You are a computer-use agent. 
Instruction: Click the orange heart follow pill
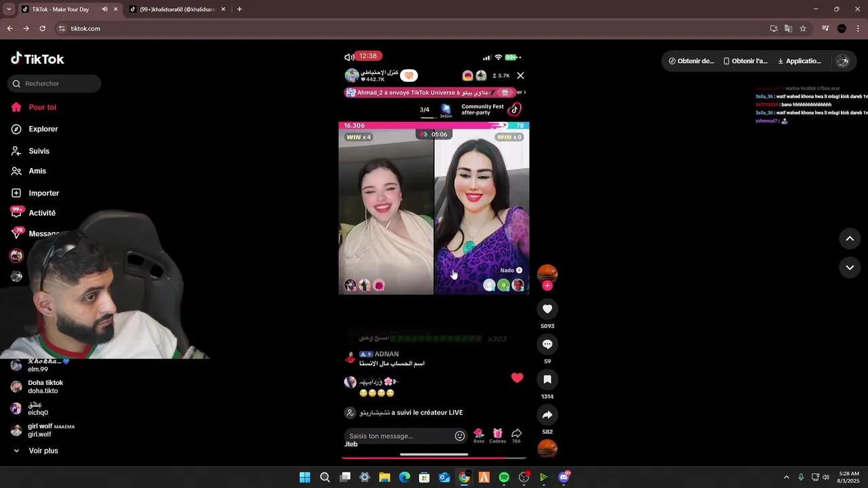408,76
